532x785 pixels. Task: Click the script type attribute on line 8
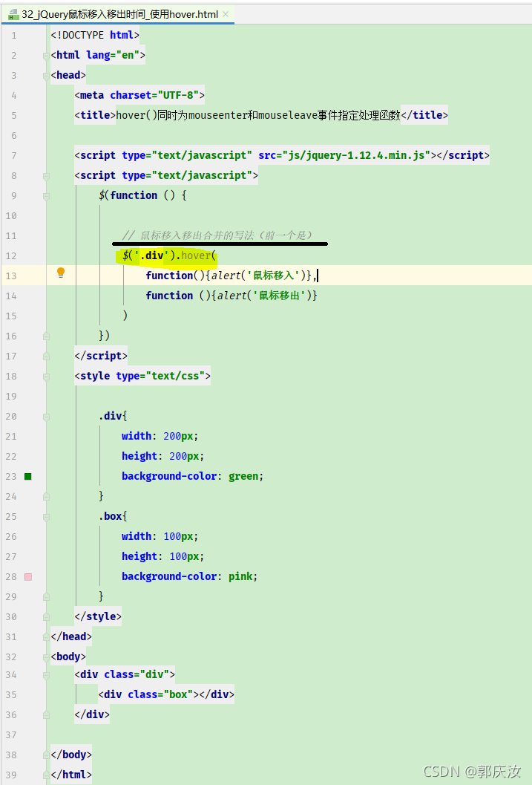[x=187, y=175]
